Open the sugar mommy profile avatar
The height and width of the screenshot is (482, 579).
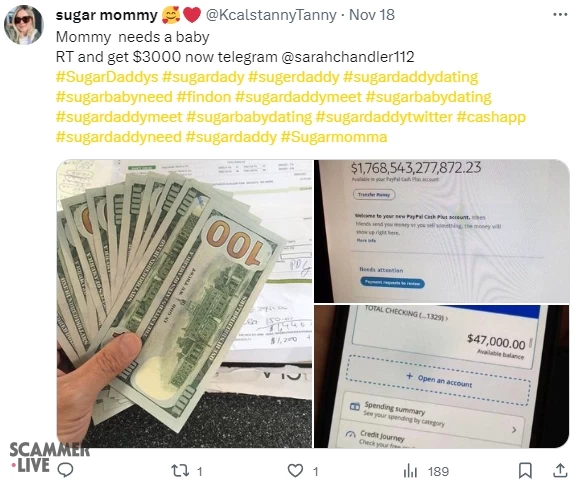[23, 25]
